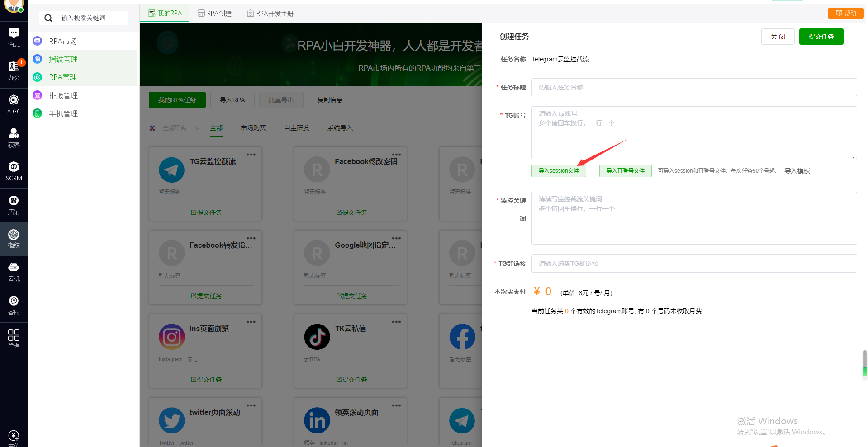This screenshot has height=447, width=868.
Task: Click the 帮助 button in the top right corner
Action: (x=845, y=13)
